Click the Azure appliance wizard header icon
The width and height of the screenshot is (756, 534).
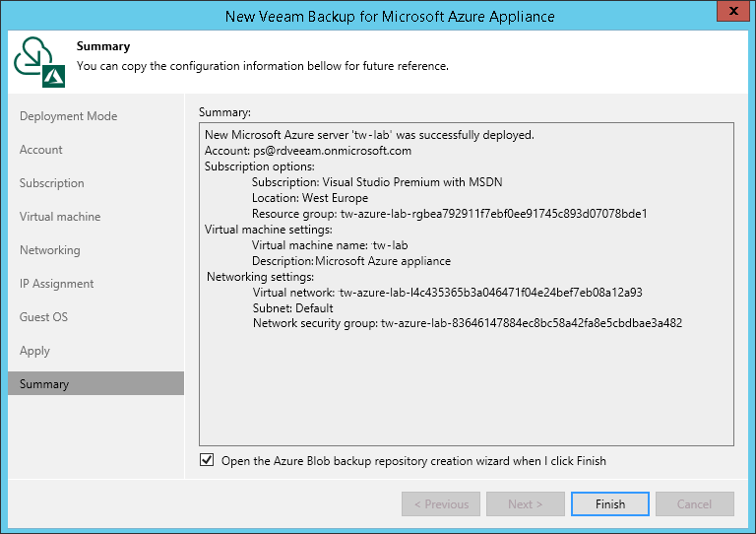click(39, 62)
